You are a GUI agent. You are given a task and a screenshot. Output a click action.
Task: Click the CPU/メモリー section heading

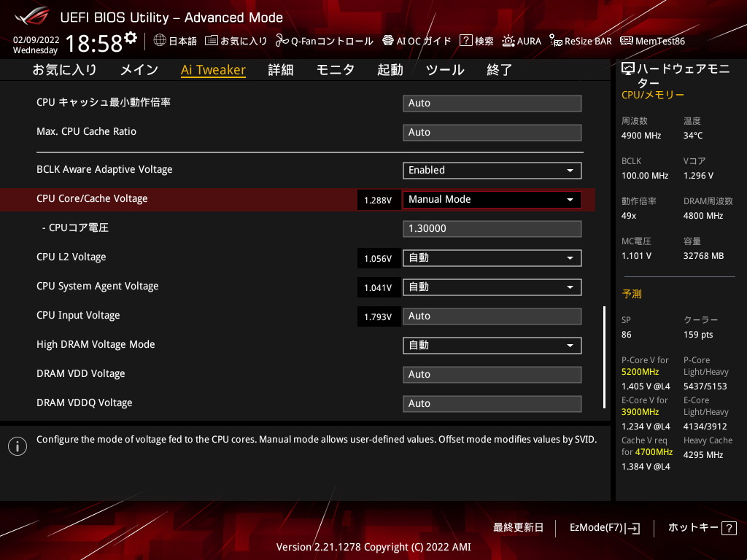[x=653, y=95]
